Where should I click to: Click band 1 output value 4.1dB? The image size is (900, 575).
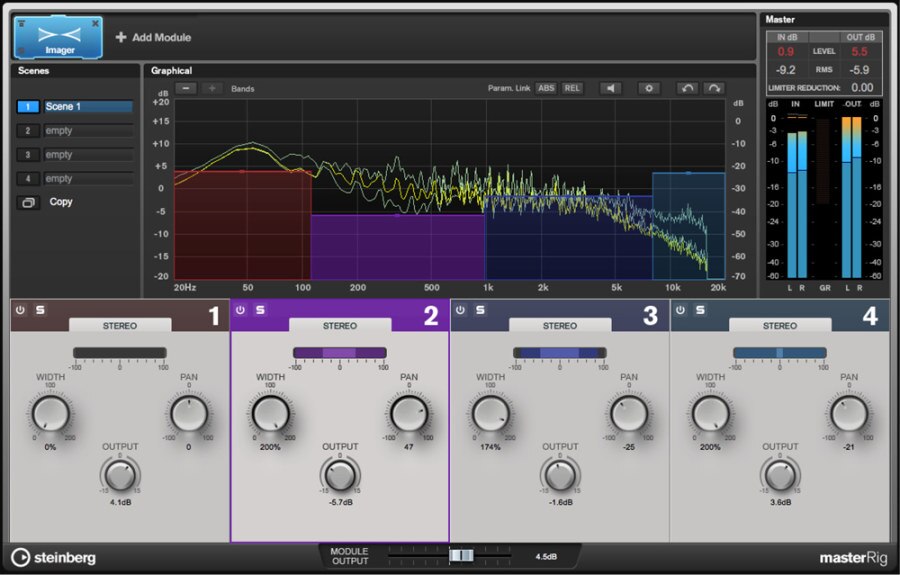(x=121, y=502)
